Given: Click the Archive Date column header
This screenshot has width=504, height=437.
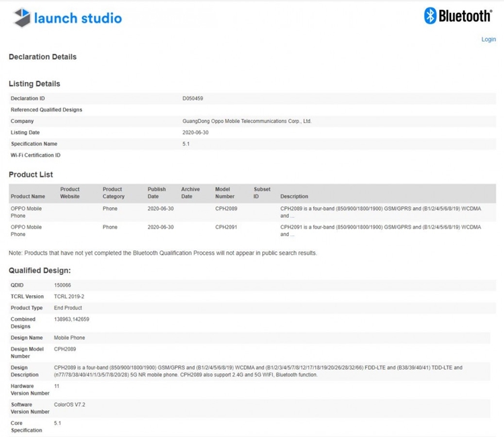Looking at the screenshot, I should tap(190, 192).
